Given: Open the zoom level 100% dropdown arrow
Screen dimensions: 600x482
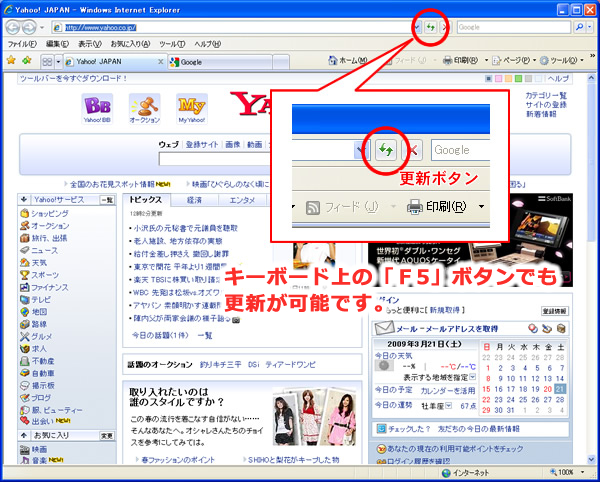Looking at the screenshot, I should pyautogui.click(x=583, y=472).
